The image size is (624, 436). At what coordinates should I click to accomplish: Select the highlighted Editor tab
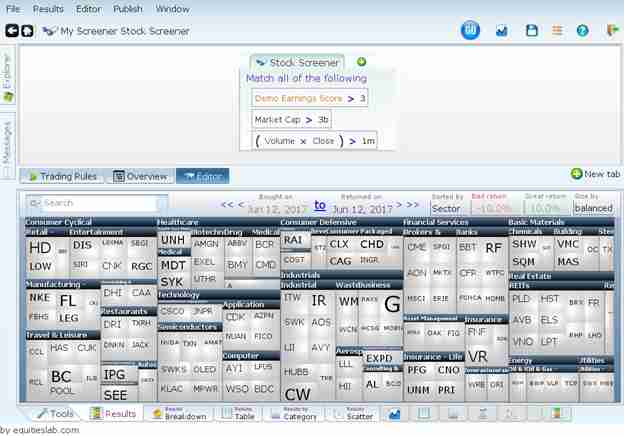pyautogui.click(x=203, y=176)
